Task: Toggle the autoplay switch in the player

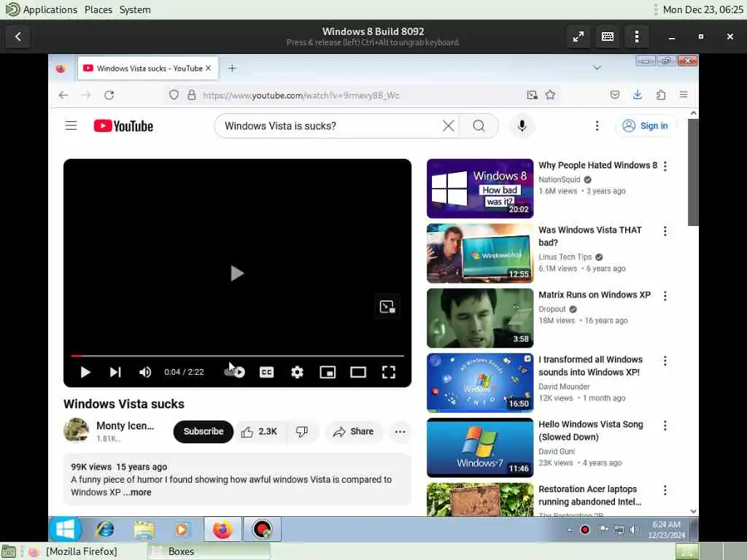Action: click(234, 372)
